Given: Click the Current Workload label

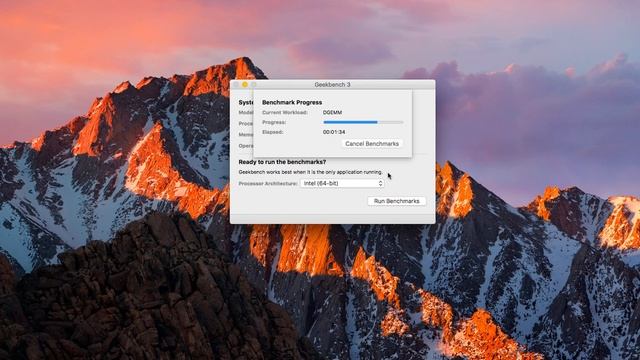Looking at the screenshot, I should 284,112.
